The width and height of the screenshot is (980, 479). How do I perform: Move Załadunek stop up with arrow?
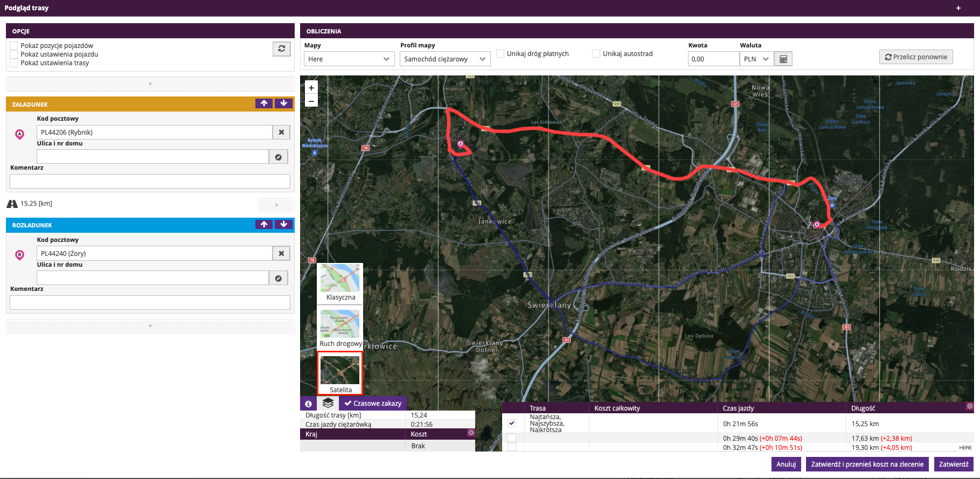point(264,103)
